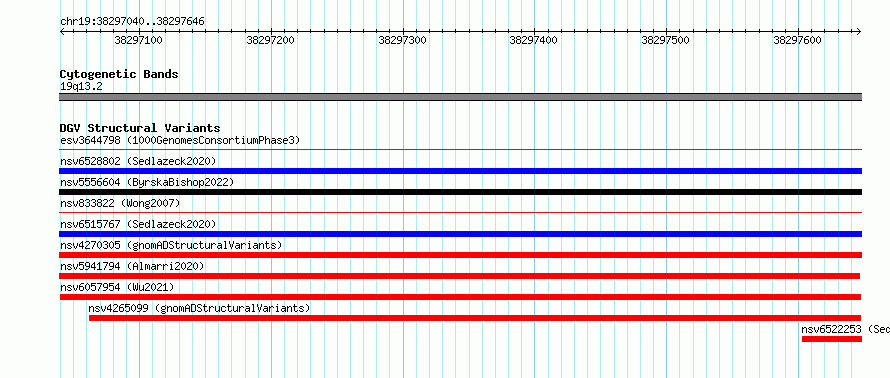Click ruler position 38297300

(402, 40)
